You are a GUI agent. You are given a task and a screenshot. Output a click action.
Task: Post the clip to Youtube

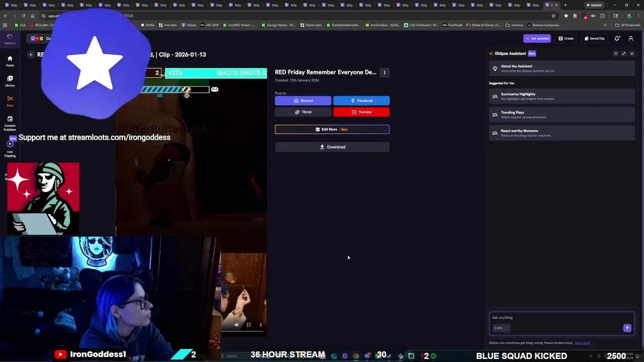361,112
